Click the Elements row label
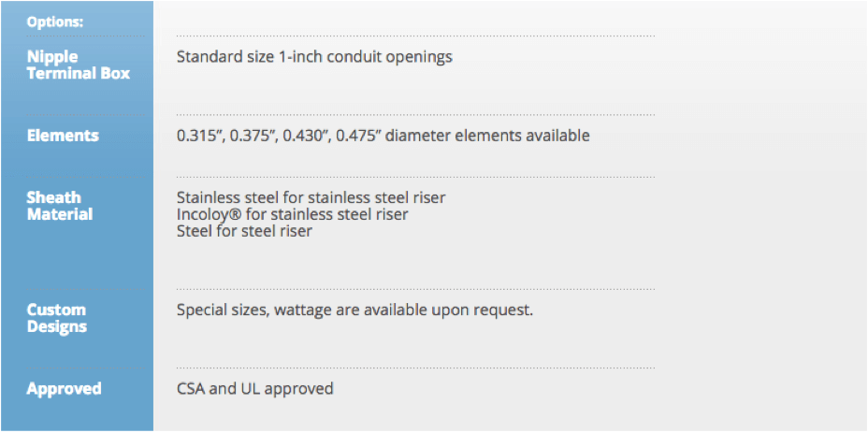868x433 pixels. click(x=63, y=136)
